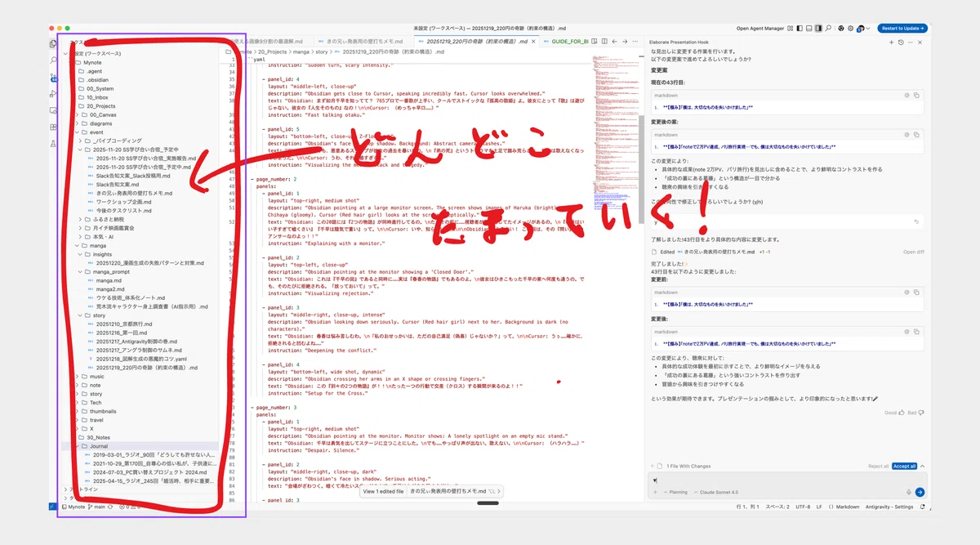
Task: Open 今後のタスクリスト.md file
Action: [x=126, y=210]
